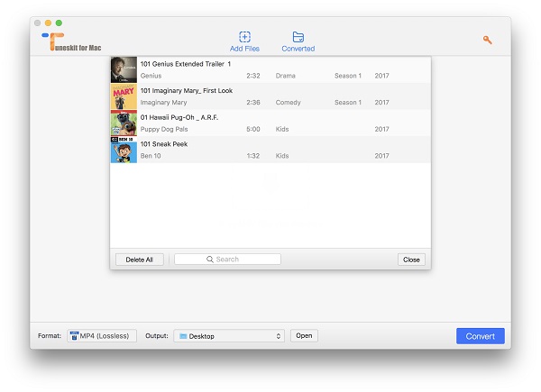541x392 pixels.
Task: Click the Close button in file list
Action: click(411, 260)
